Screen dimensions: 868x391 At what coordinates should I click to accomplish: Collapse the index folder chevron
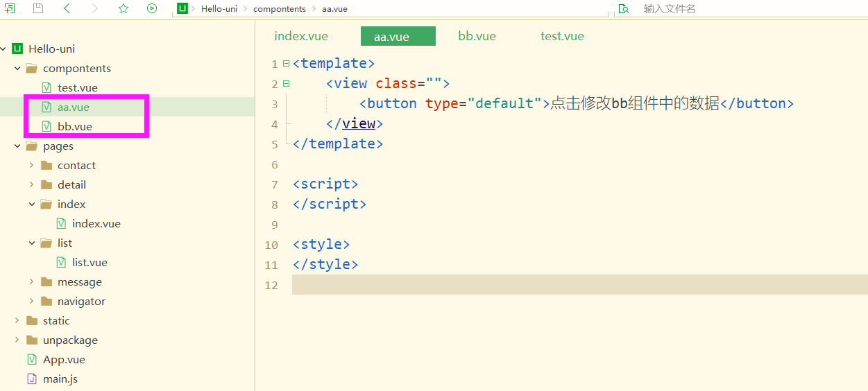coord(32,204)
